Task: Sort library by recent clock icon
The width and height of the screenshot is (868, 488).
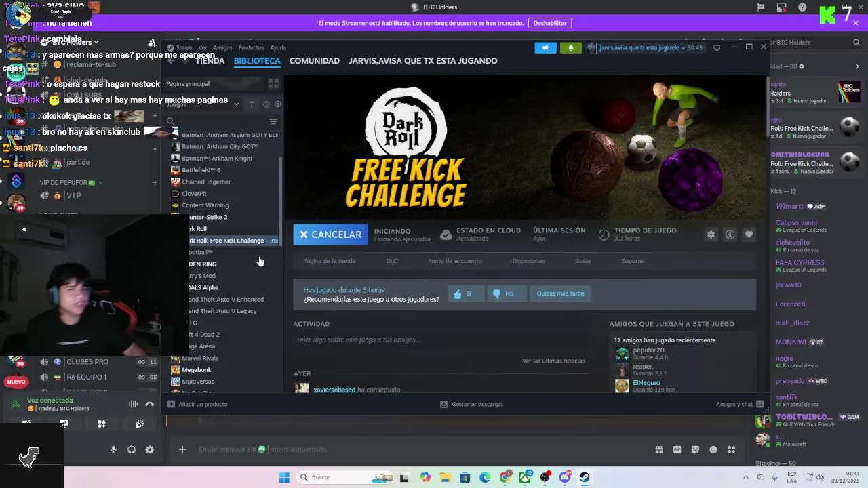Action: [266, 104]
